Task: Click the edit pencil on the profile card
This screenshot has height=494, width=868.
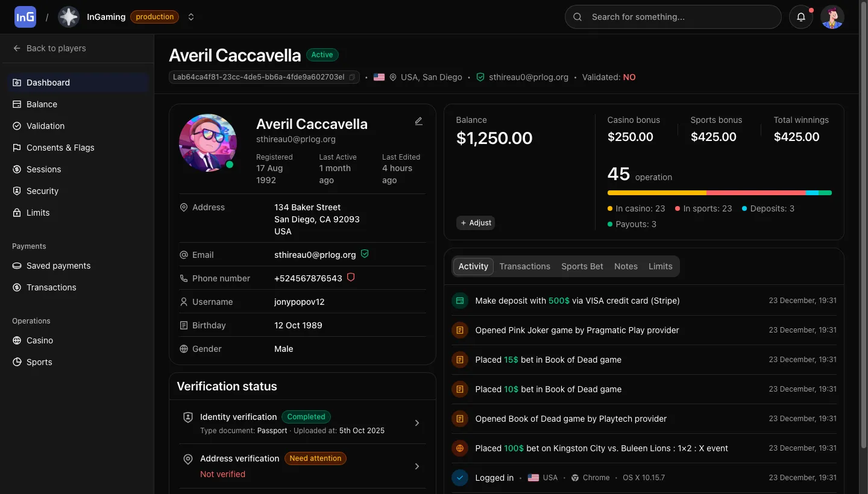Action: point(418,121)
